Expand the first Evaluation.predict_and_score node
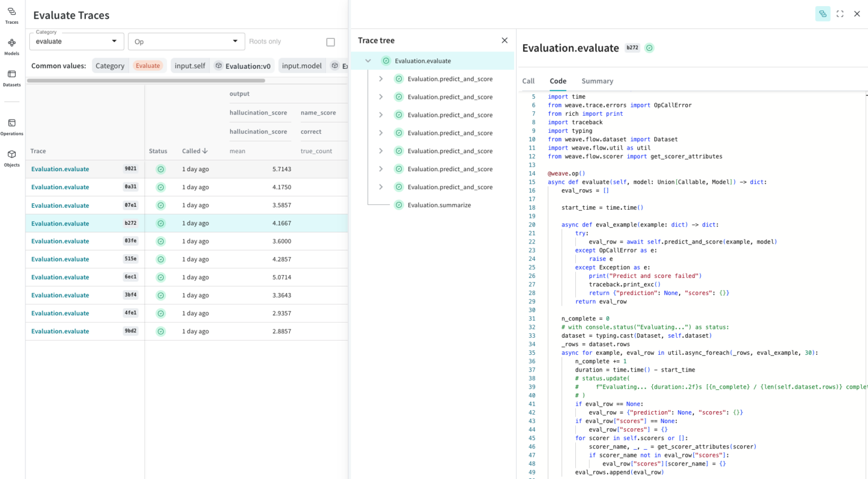This screenshot has height=479, width=868. click(381, 79)
